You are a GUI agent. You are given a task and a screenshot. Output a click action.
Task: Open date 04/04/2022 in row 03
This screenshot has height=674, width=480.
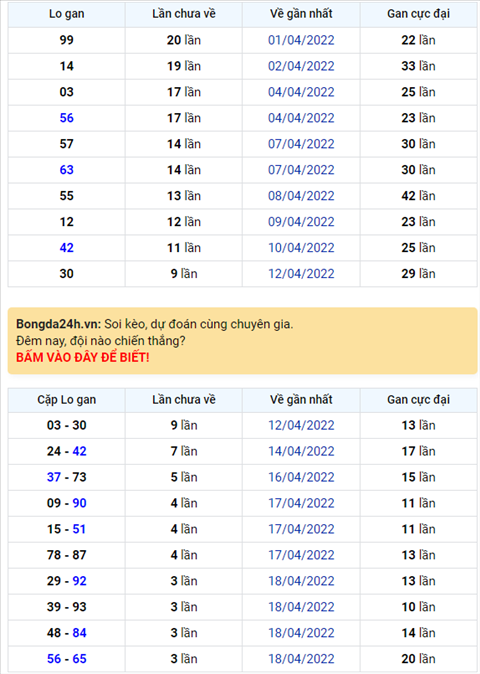pyautogui.click(x=301, y=92)
